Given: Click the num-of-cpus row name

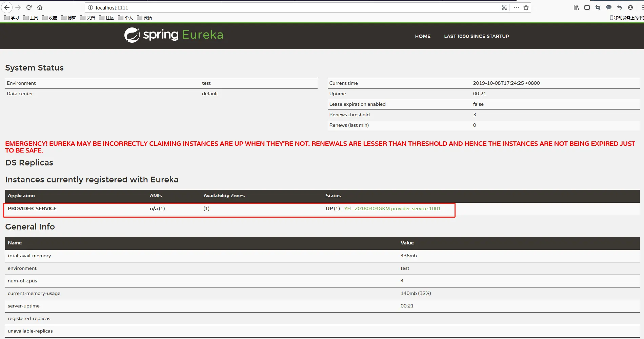Looking at the screenshot, I should 22,281.
